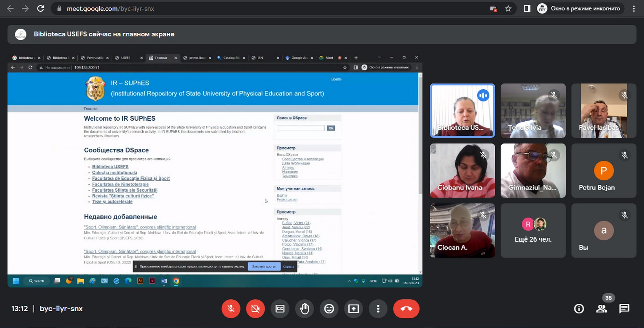Click the DSpace search input field
This screenshot has height=328, width=644.
(300, 128)
